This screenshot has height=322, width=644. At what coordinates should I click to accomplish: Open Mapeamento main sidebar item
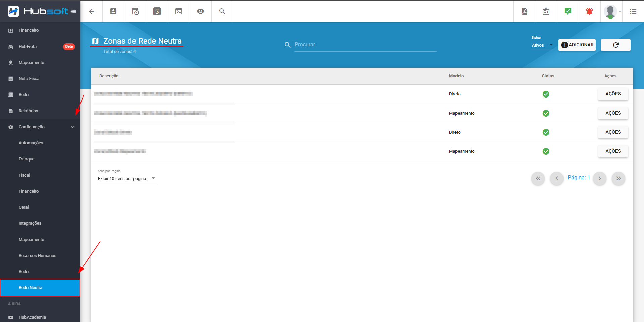(40, 63)
